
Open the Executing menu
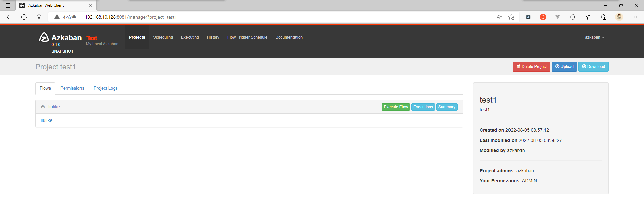tap(190, 37)
